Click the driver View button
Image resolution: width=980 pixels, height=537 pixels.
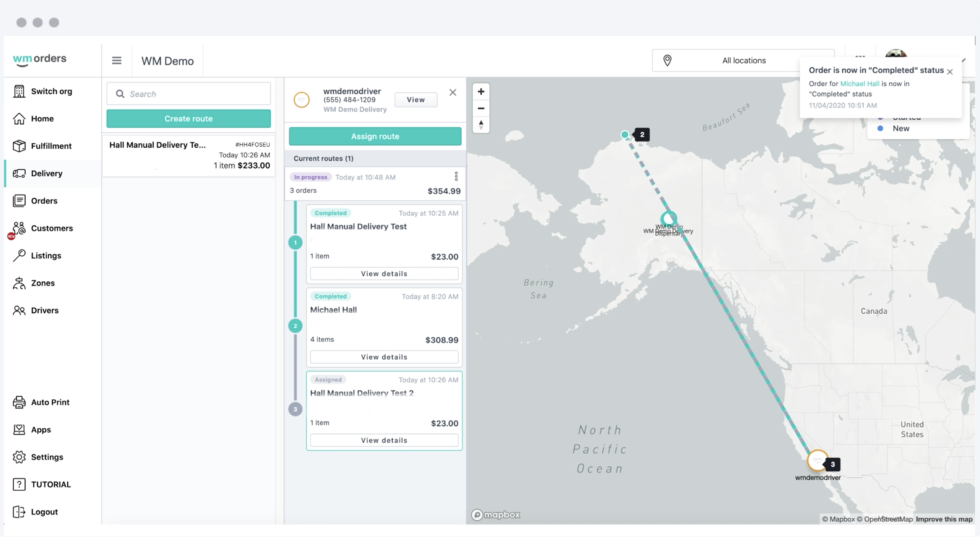pos(416,100)
